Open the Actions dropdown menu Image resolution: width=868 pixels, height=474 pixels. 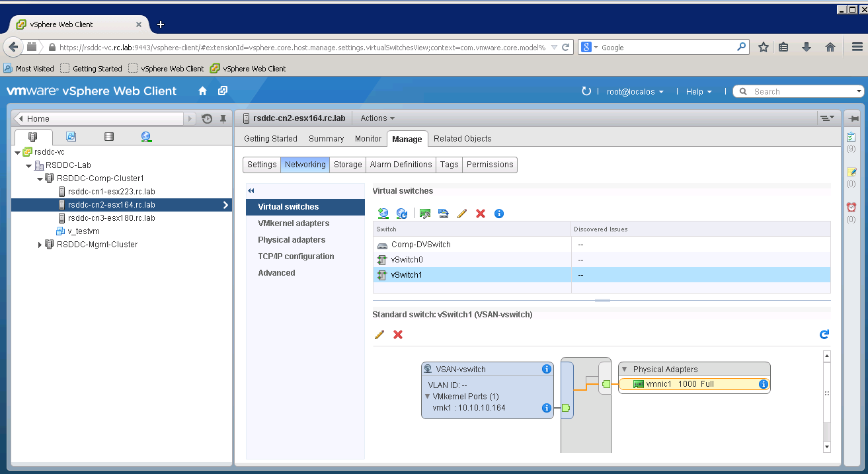(x=377, y=118)
